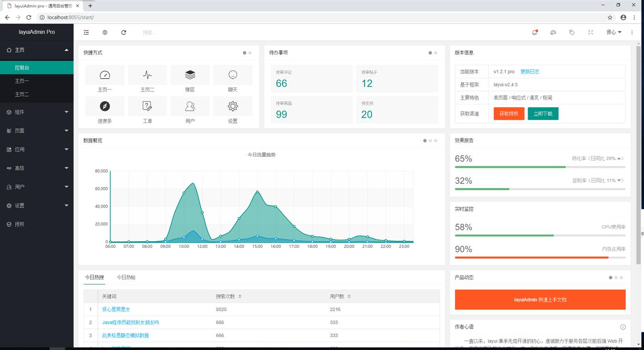Open the 设置 gear shortcut icon

pyautogui.click(x=233, y=106)
